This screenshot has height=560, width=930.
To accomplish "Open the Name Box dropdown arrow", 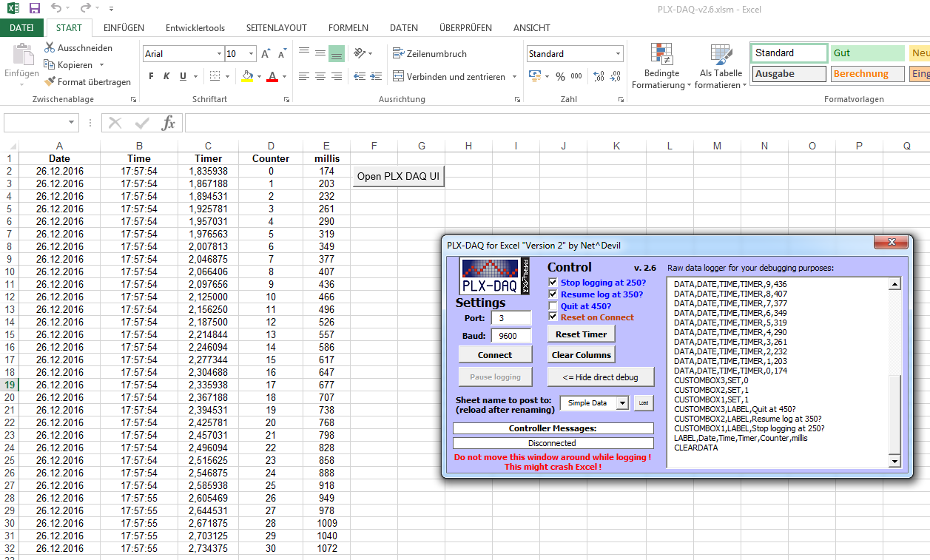I will click(x=72, y=123).
